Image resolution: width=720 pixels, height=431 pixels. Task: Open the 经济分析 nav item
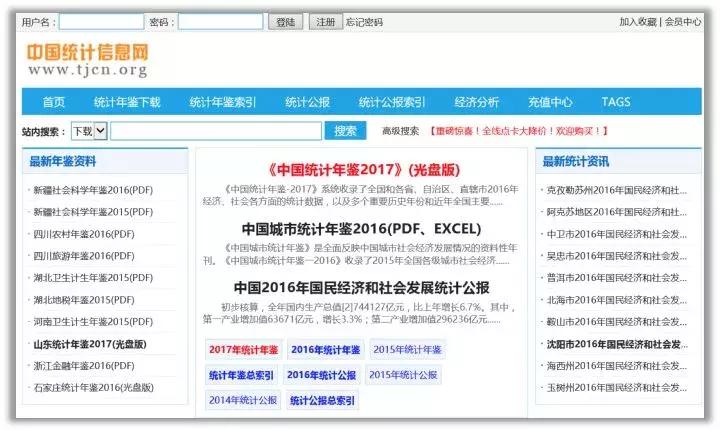click(477, 102)
